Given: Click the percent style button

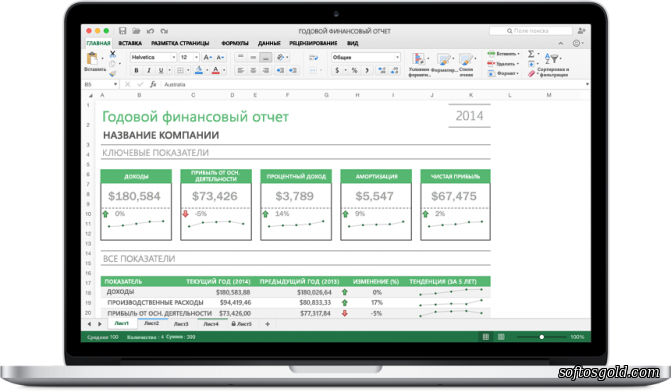Looking at the screenshot, I should pos(354,70).
